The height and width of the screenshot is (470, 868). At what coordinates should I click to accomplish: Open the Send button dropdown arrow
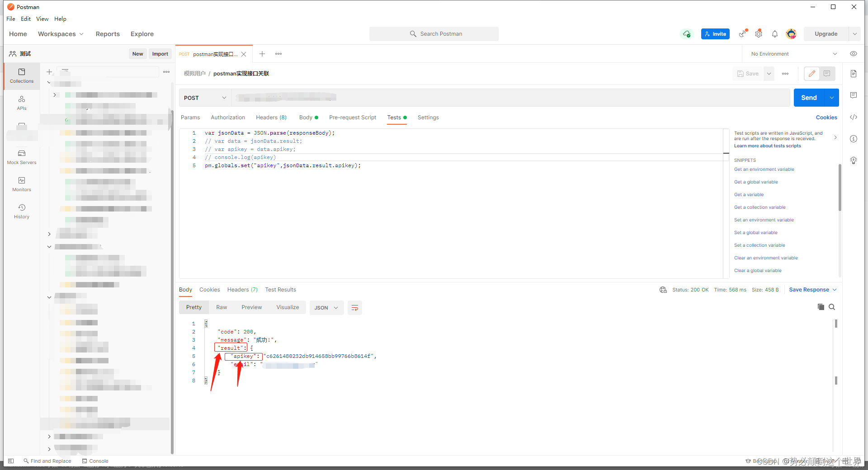click(x=832, y=98)
